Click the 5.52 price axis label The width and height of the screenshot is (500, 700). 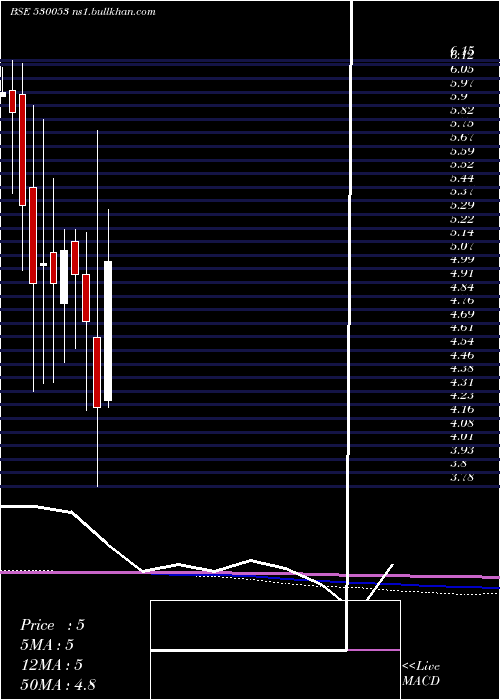click(462, 165)
